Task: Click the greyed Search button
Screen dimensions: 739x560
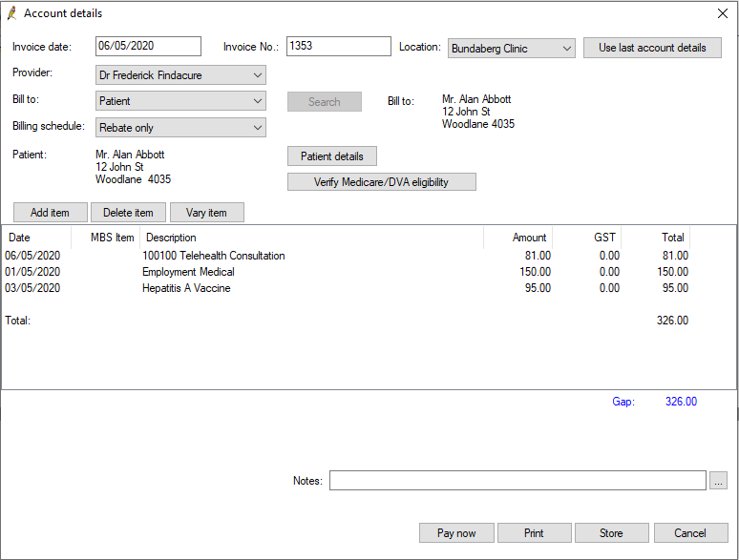Action: [325, 102]
